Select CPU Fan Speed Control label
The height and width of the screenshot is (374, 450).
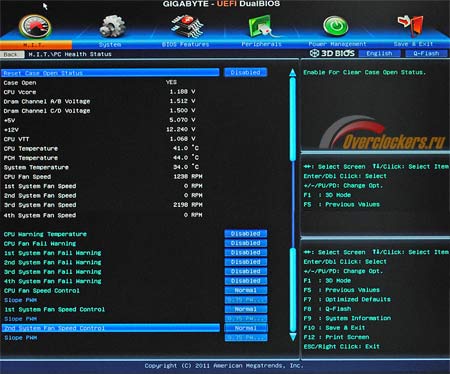[42, 291]
